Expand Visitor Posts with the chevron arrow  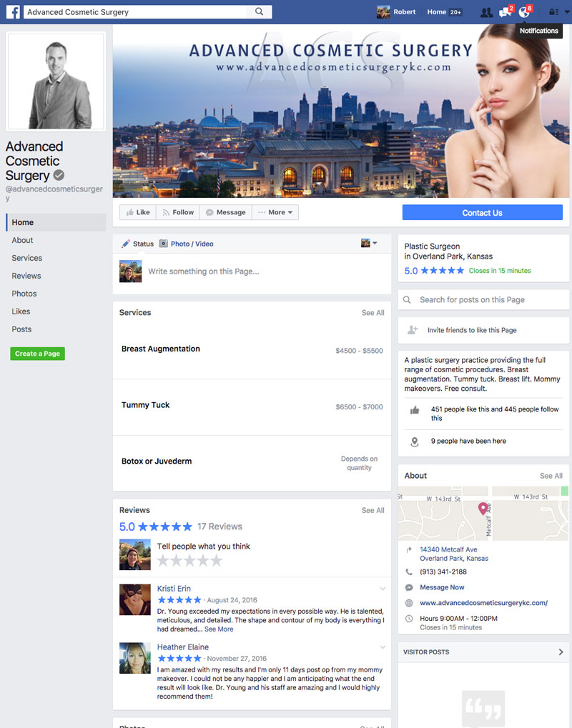[561, 652]
